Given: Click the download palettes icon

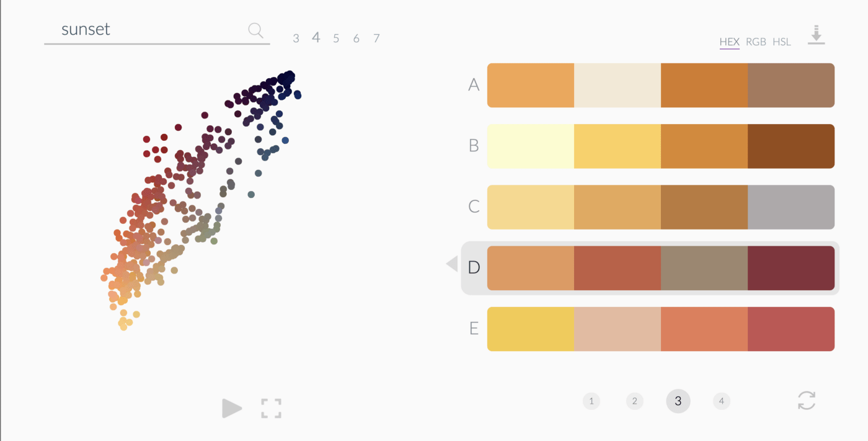Looking at the screenshot, I should coord(817,35).
